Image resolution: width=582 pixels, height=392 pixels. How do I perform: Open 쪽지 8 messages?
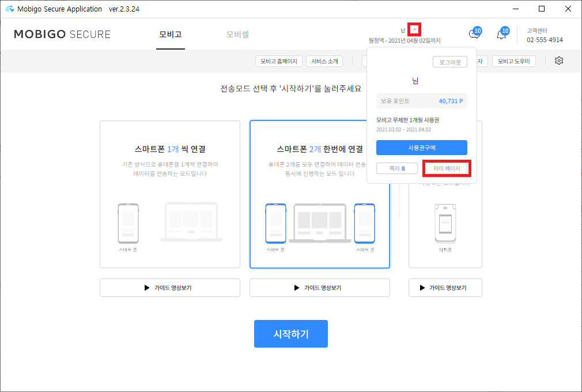click(397, 168)
